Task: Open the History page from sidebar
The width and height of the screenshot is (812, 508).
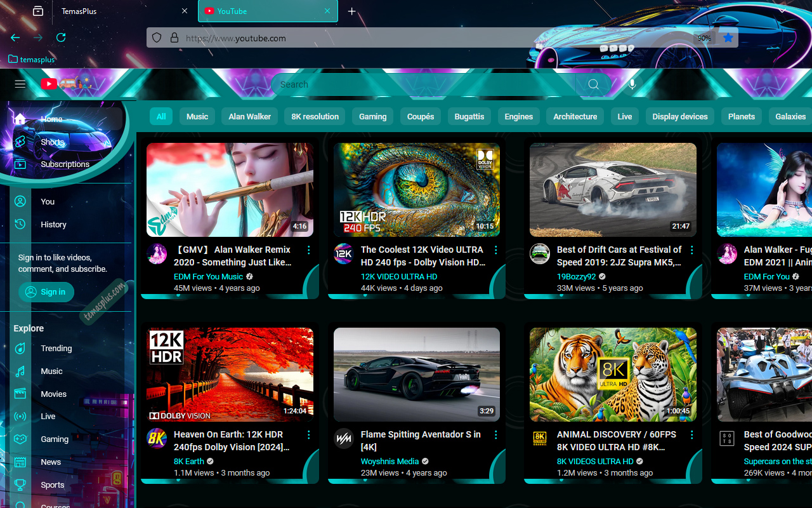Action: (53, 225)
